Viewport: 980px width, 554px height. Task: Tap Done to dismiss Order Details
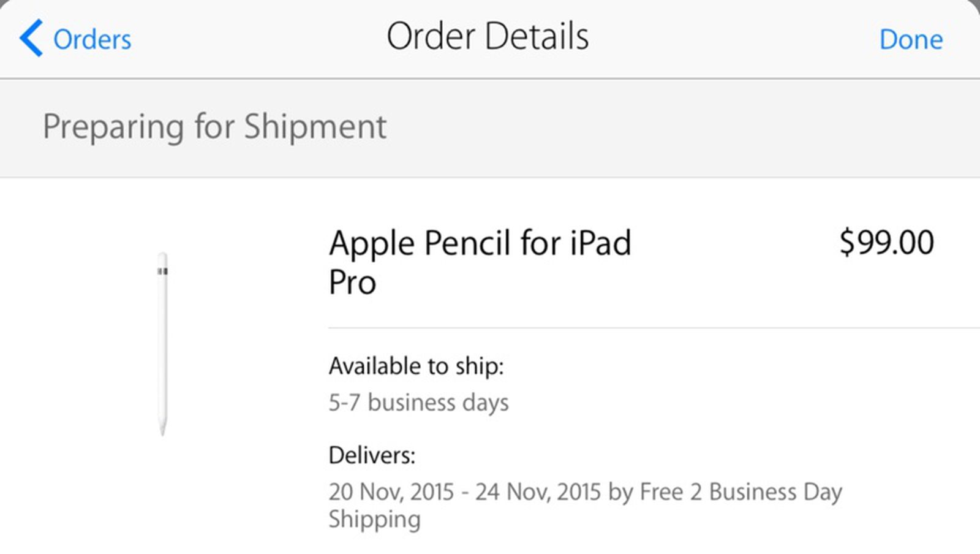911,39
